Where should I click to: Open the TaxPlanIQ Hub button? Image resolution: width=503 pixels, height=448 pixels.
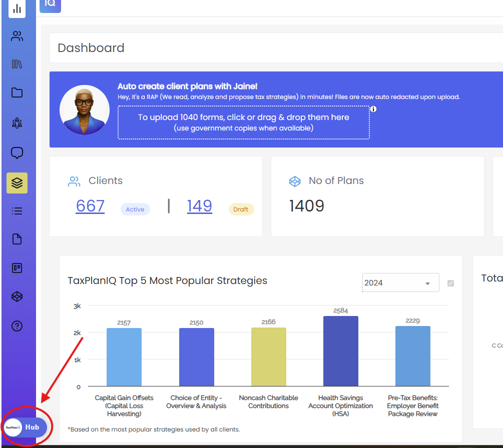pos(26,427)
